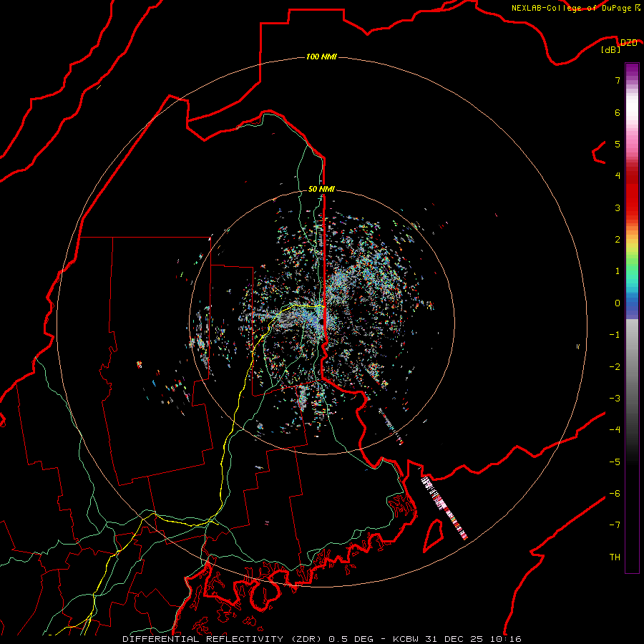Click the "-5" value on the color scale
The height and width of the screenshot is (644, 644).
point(615,462)
